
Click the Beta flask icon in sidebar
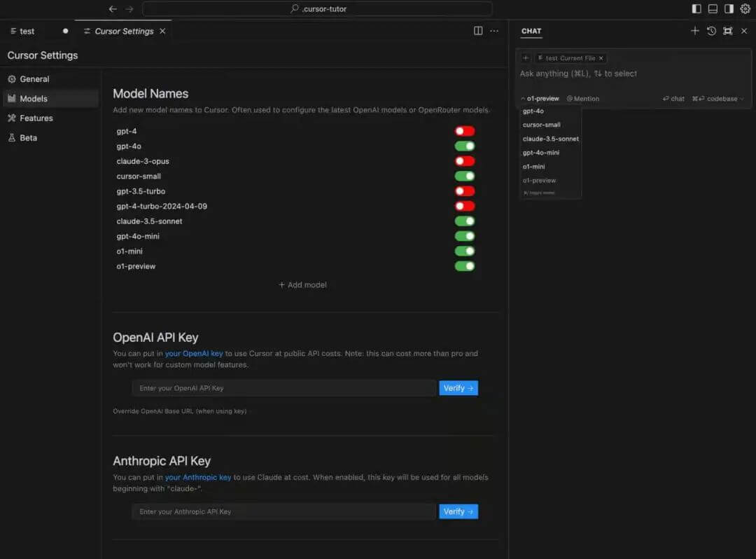tap(12, 137)
